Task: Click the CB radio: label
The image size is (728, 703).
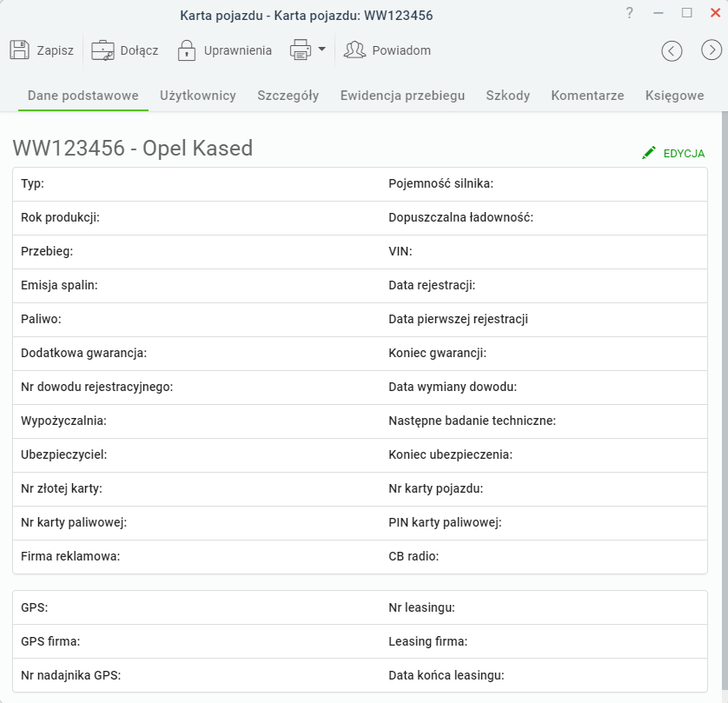Action: point(414,556)
